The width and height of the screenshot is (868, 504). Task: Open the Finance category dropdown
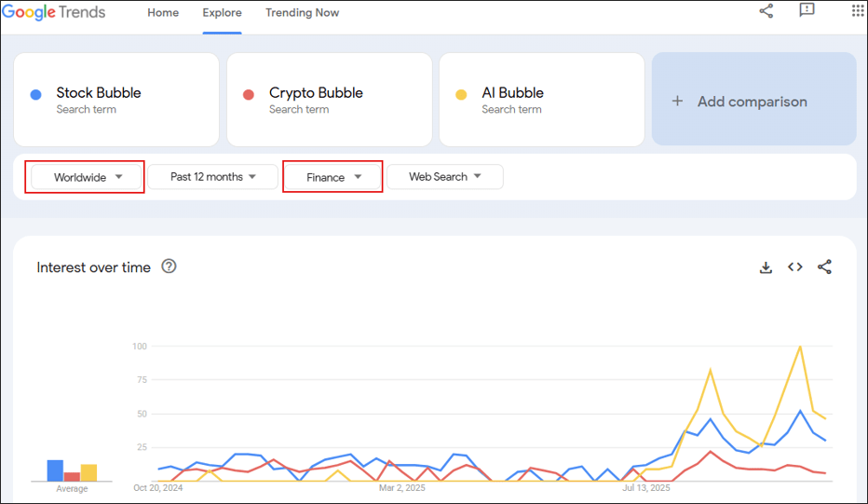click(x=332, y=177)
